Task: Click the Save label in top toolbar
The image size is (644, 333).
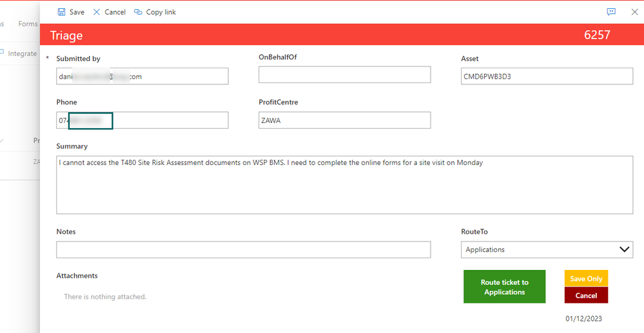Action: [x=77, y=12]
